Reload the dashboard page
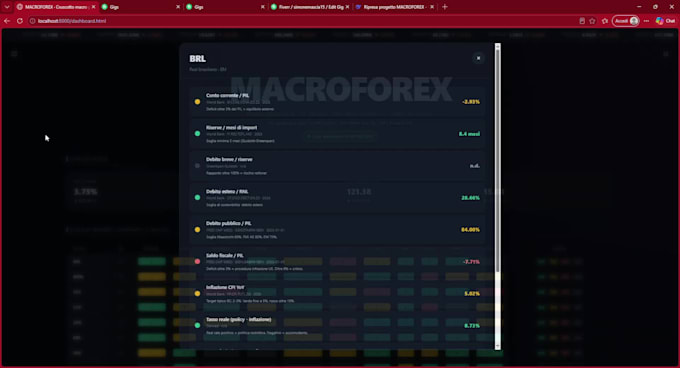 tap(20, 21)
